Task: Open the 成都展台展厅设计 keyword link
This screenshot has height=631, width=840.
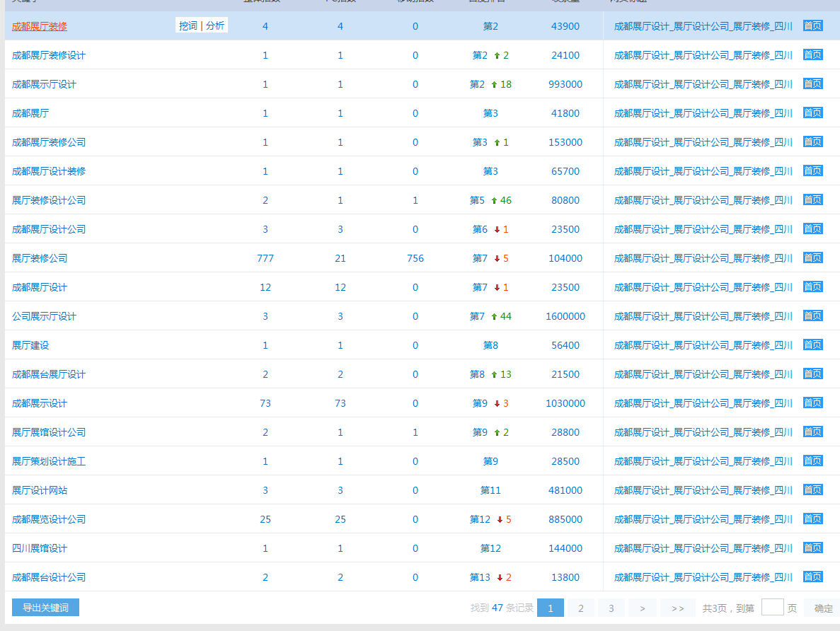Action: click(49, 374)
